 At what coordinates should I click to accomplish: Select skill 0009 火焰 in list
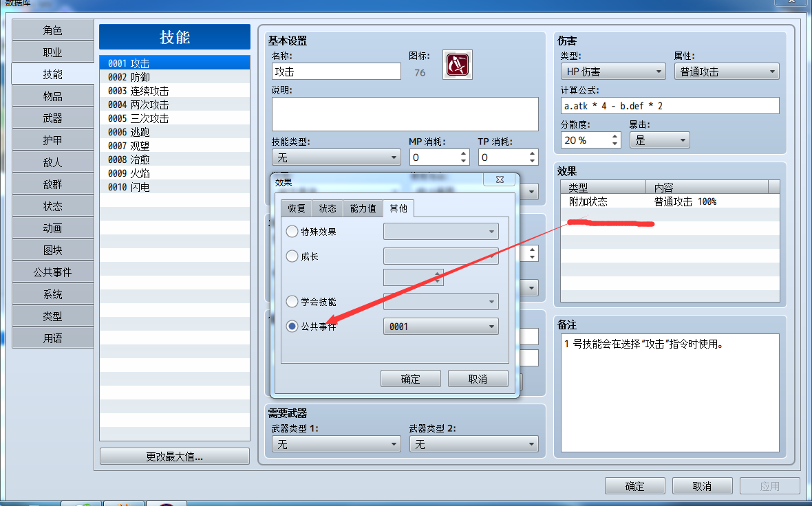[x=175, y=173]
